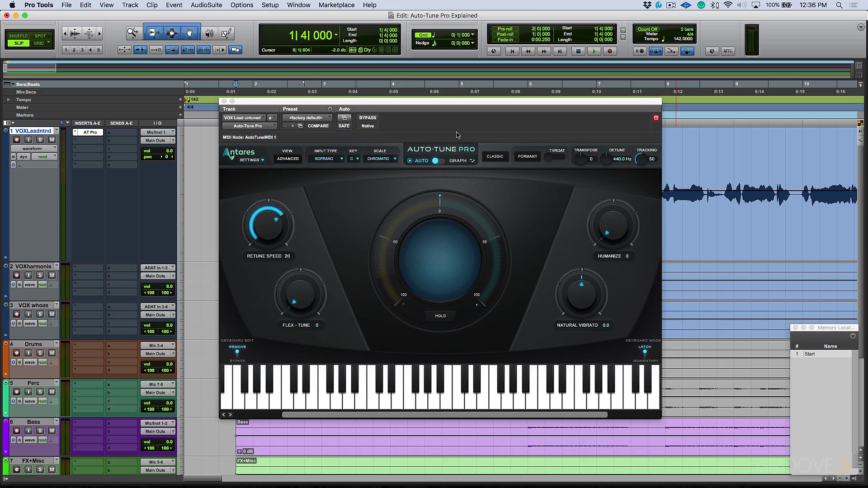Click the Retune Speed knob

point(269,225)
